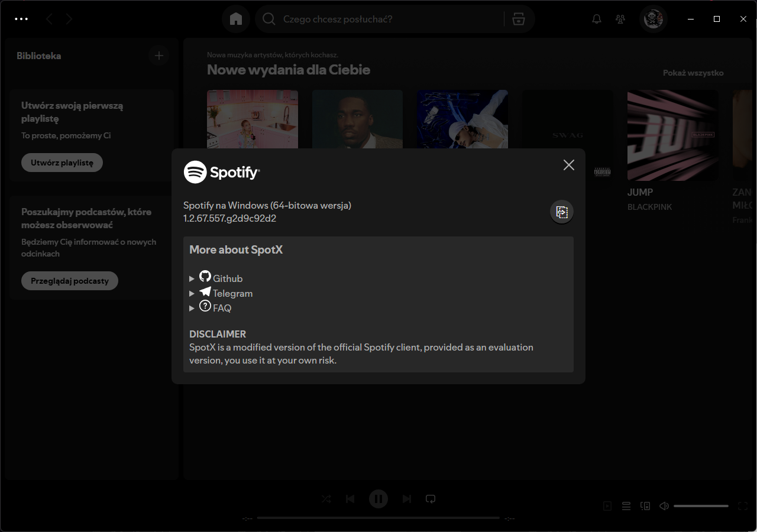This screenshot has height=532, width=757.
Task: Toggle shuffle playback
Action: coord(326,499)
